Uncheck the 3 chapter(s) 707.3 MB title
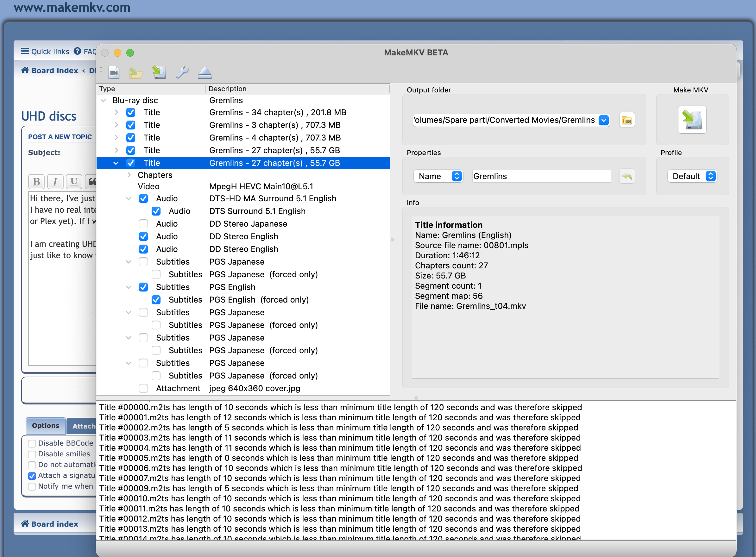The image size is (756, 557). pos(131,125)
